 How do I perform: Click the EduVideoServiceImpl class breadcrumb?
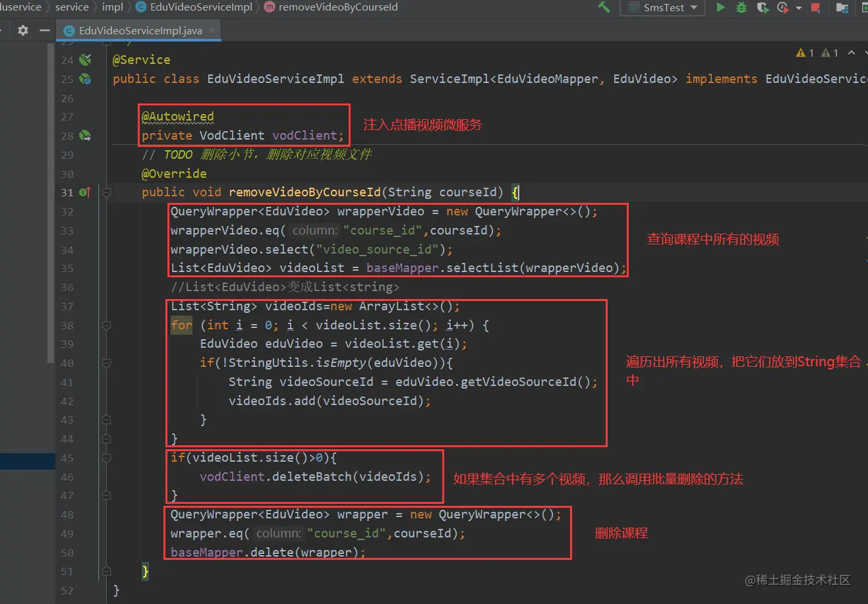point(194,7)
